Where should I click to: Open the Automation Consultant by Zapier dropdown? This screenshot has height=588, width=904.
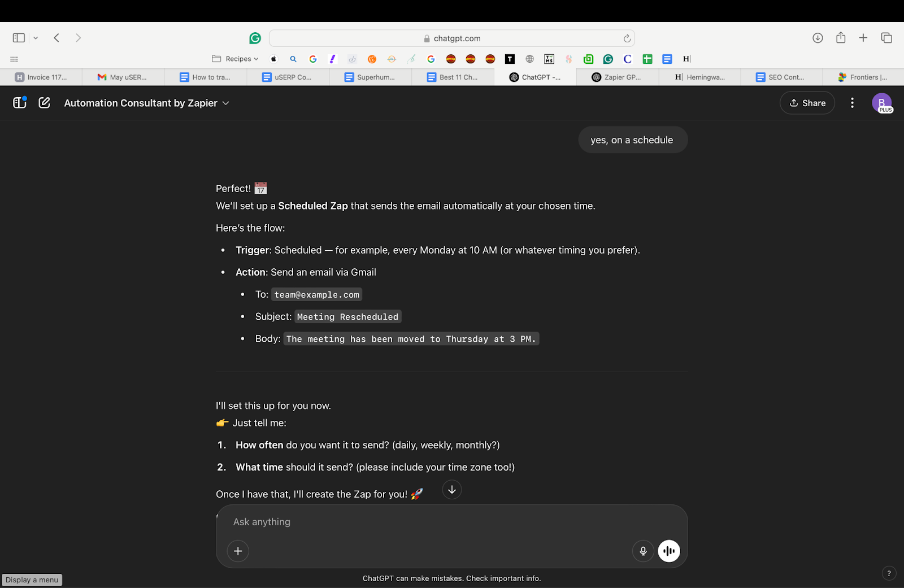[146, 103]
